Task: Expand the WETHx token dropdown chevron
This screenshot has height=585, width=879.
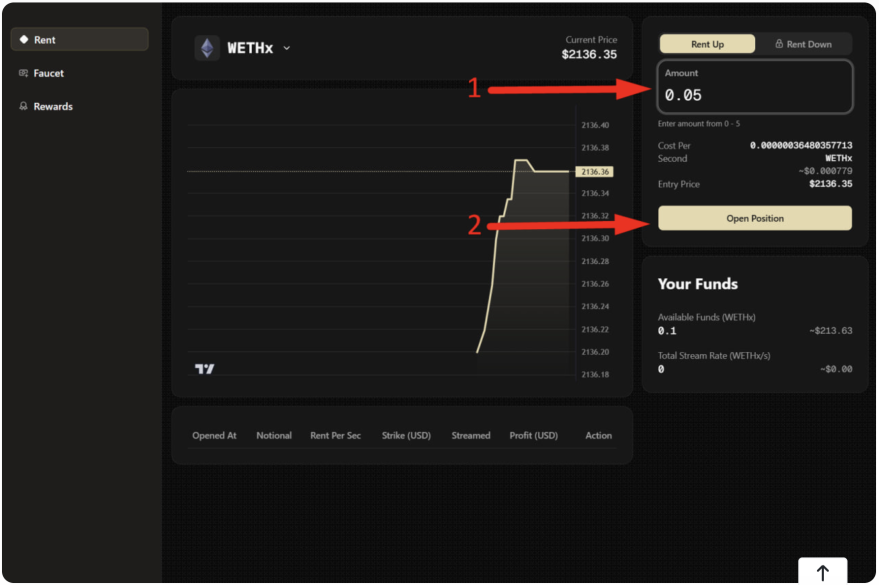Action: point(287,48)
